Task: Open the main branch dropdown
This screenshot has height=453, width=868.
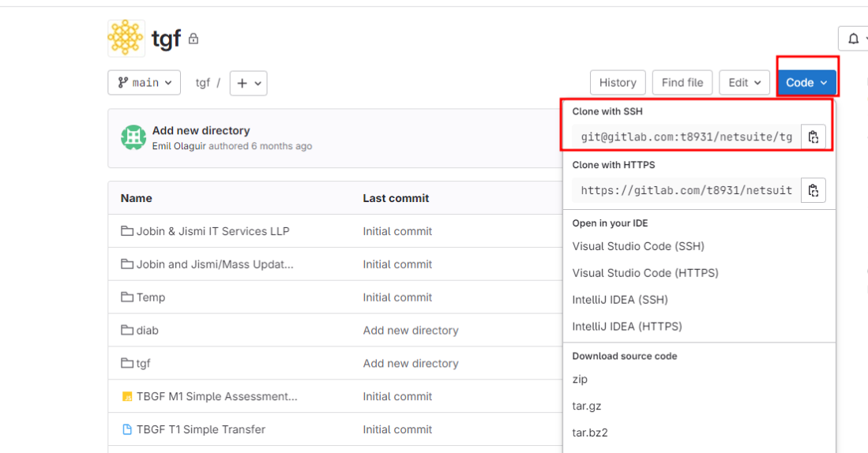Action: 144,83
